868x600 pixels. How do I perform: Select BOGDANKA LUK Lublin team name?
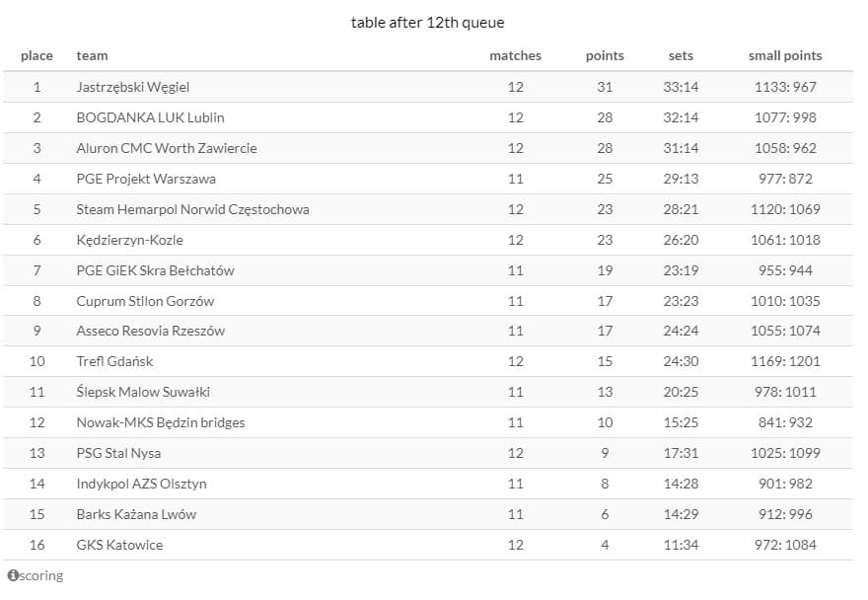150,117
